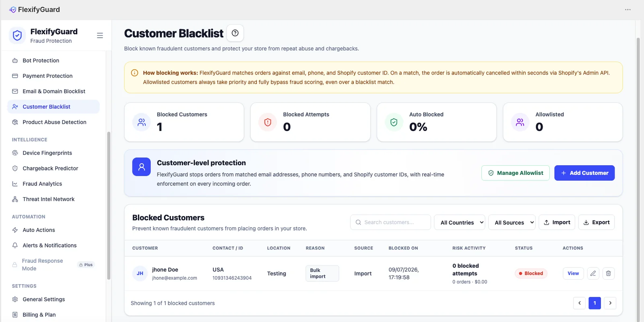The height and width of the screenshot is (322, 644).
Task: Click the Blocked Customers card people icon
Action: (x=142, y=122)
